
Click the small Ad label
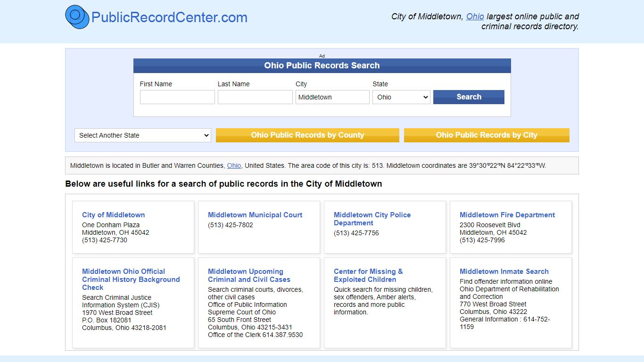[x=322, y=56]
